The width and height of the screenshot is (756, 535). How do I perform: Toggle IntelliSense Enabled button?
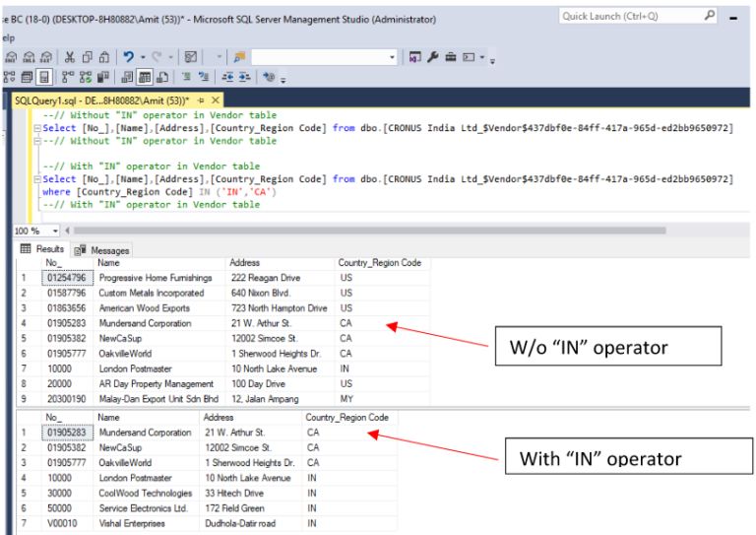(44, 77)
